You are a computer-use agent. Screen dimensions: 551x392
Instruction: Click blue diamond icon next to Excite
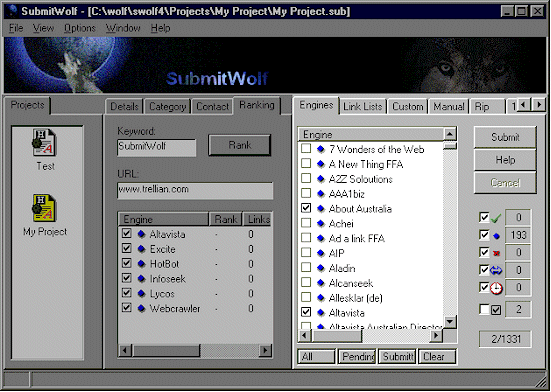[141, 249]
